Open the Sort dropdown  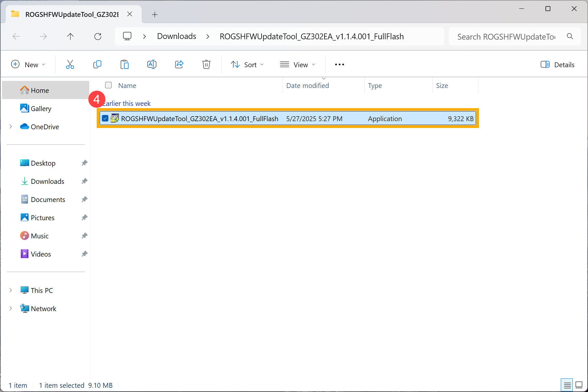coord(247,64)
